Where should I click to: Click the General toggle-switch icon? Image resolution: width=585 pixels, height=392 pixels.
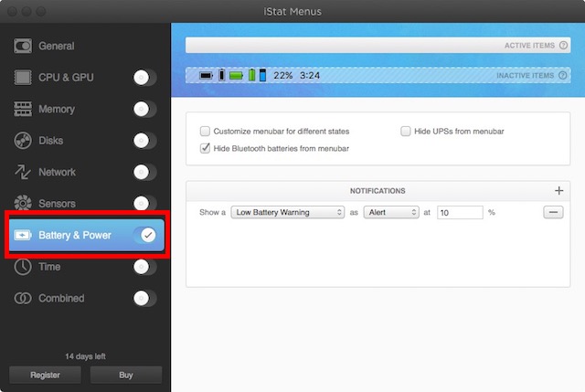click(23, 46)
